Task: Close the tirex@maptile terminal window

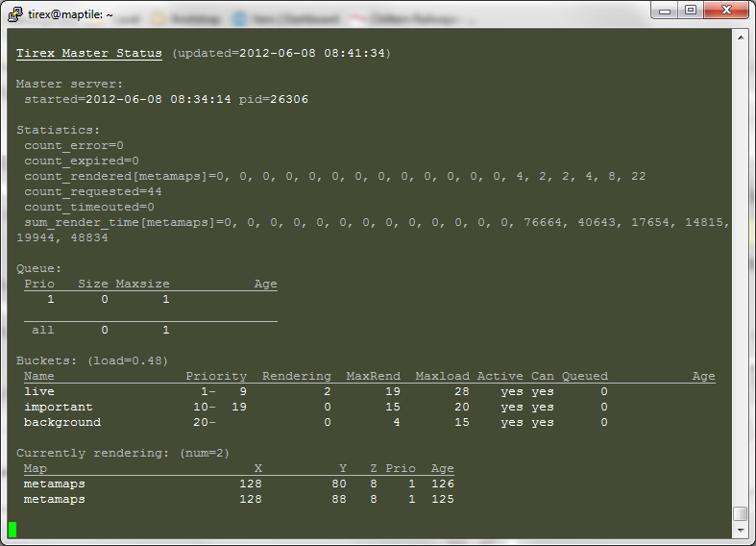Action: 726,11
